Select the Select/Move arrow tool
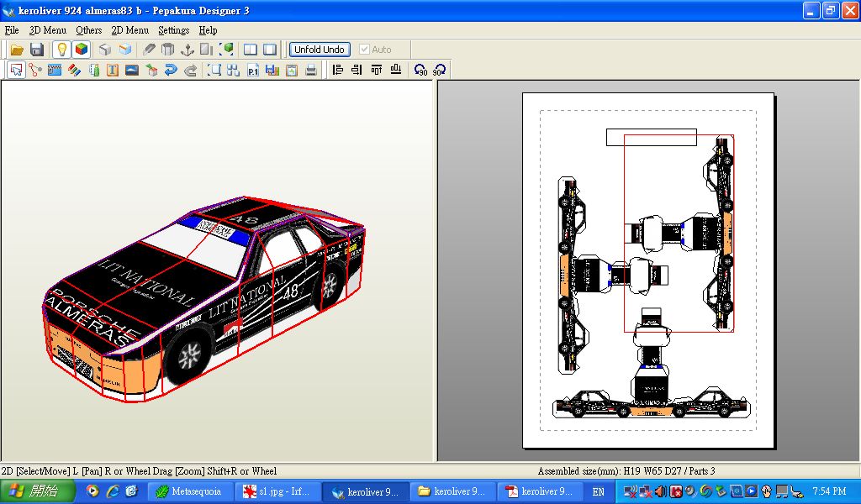 17,71
